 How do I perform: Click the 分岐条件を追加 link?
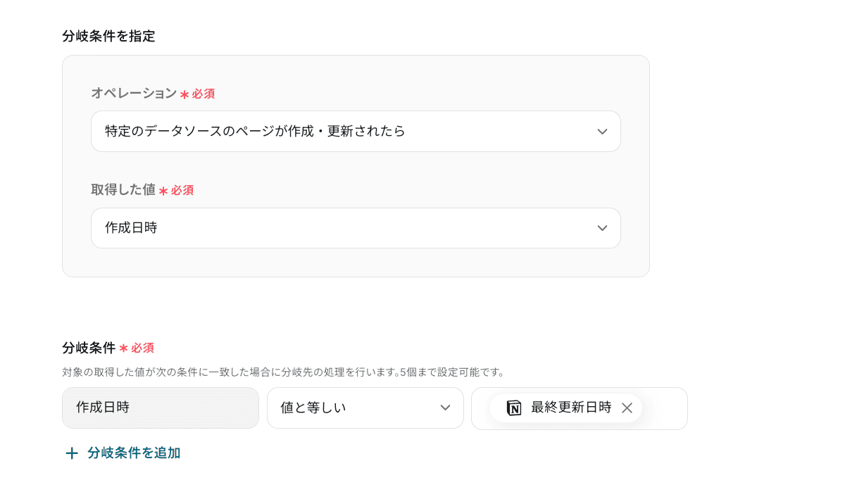pos(134,453)
